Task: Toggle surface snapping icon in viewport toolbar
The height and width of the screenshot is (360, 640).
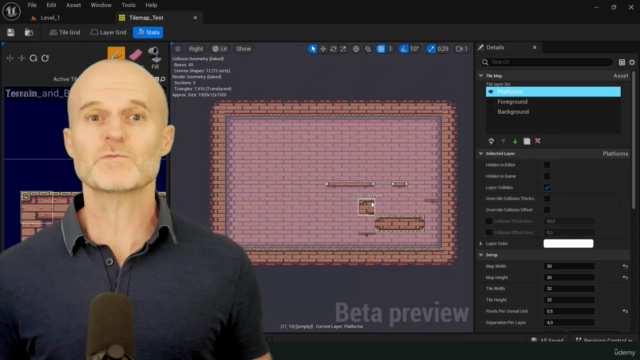Action: click(x=368, y=49)
